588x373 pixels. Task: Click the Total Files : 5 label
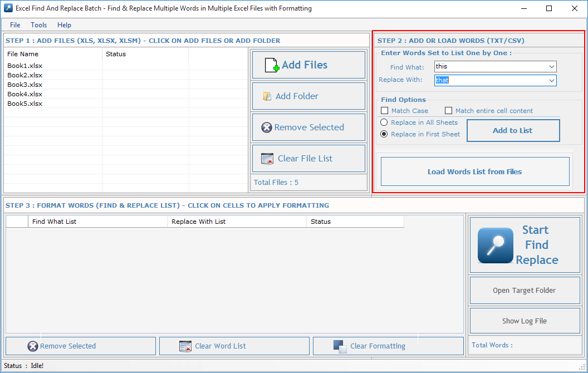[276, 182]
